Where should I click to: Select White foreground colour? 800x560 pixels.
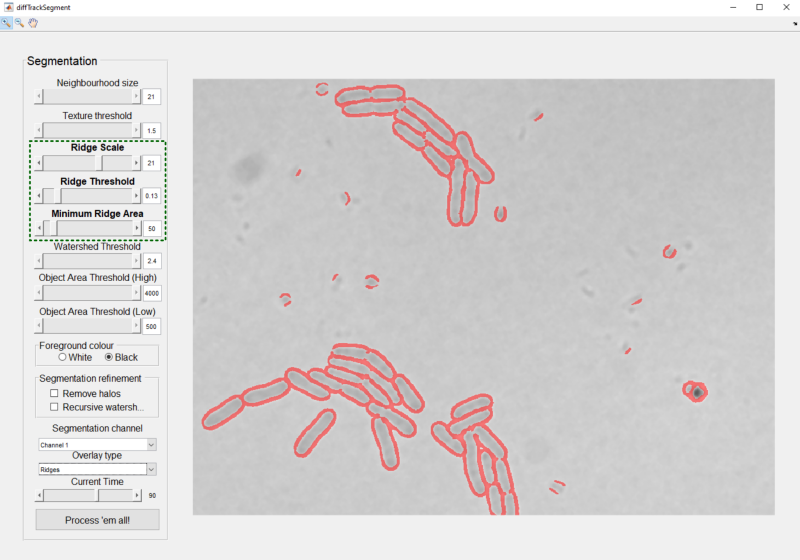click(x=62, y=357)
